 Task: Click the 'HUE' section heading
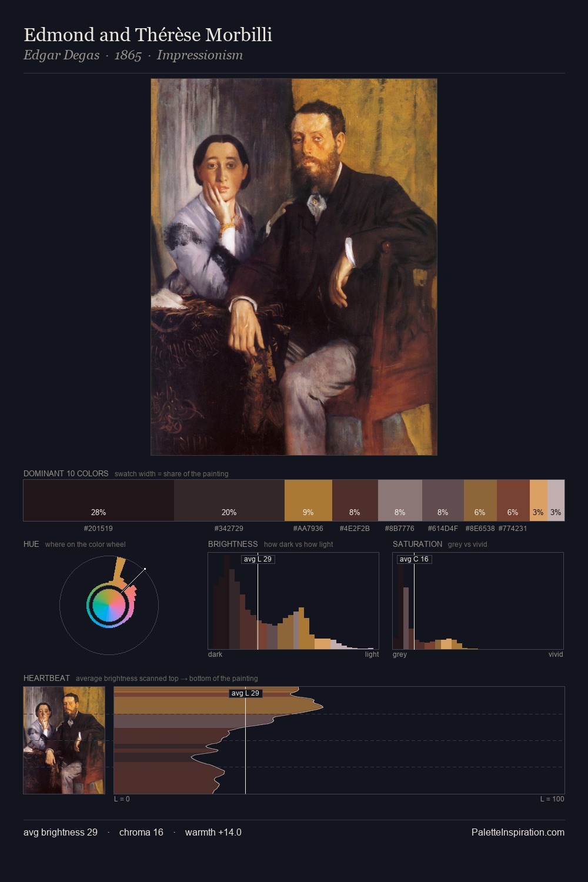(31, 544)
